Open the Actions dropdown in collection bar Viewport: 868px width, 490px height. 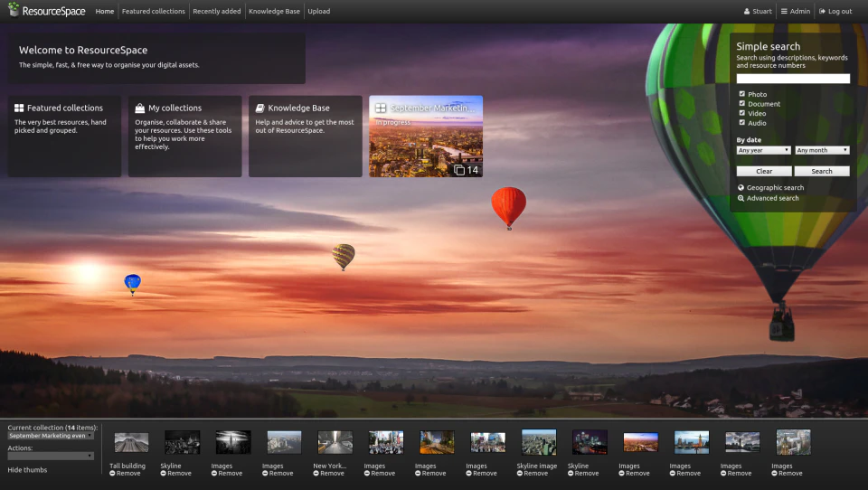pyautogui.click(x=51, y=457)
